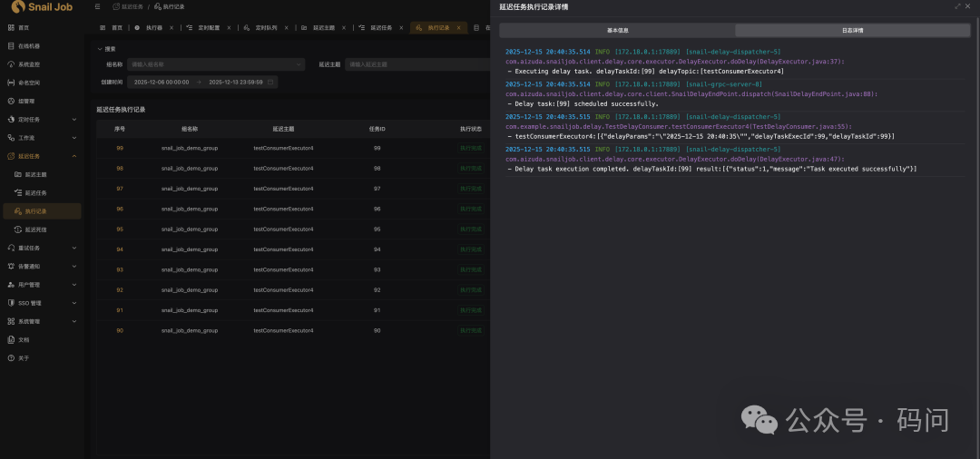Select the 日志详情 tab
The image size is (980, 459).
pos(852,30)
